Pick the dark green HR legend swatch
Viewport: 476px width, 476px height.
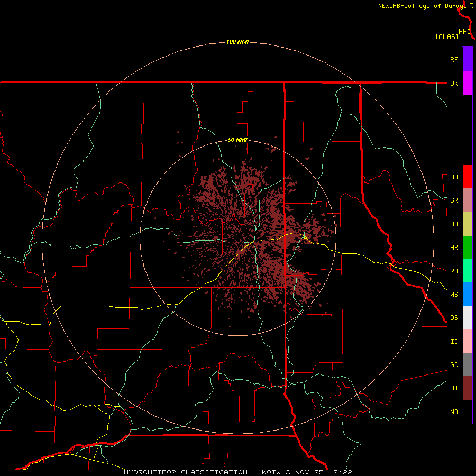(467, 247)
